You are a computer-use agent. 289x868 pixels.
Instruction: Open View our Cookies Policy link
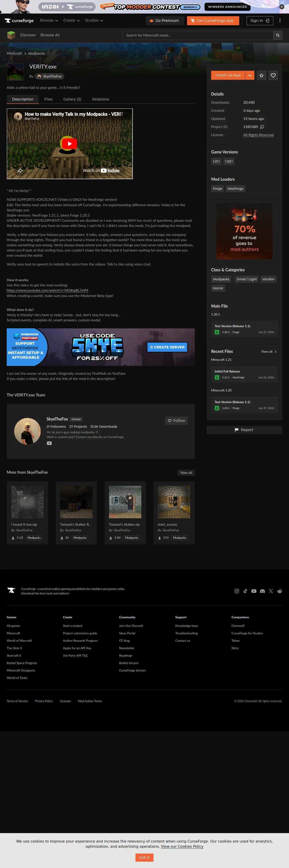pos(182,846)
